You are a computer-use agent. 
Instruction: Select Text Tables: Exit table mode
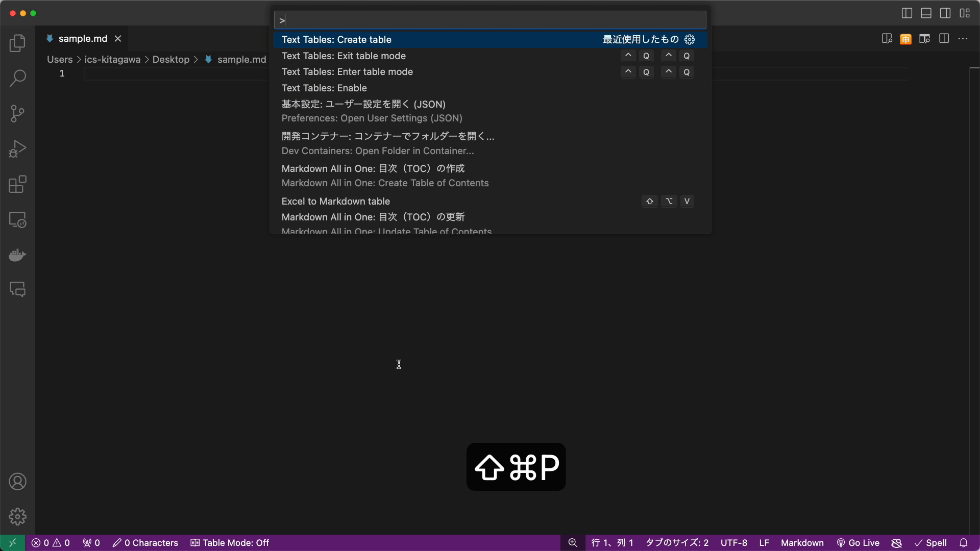coord(344,56)
